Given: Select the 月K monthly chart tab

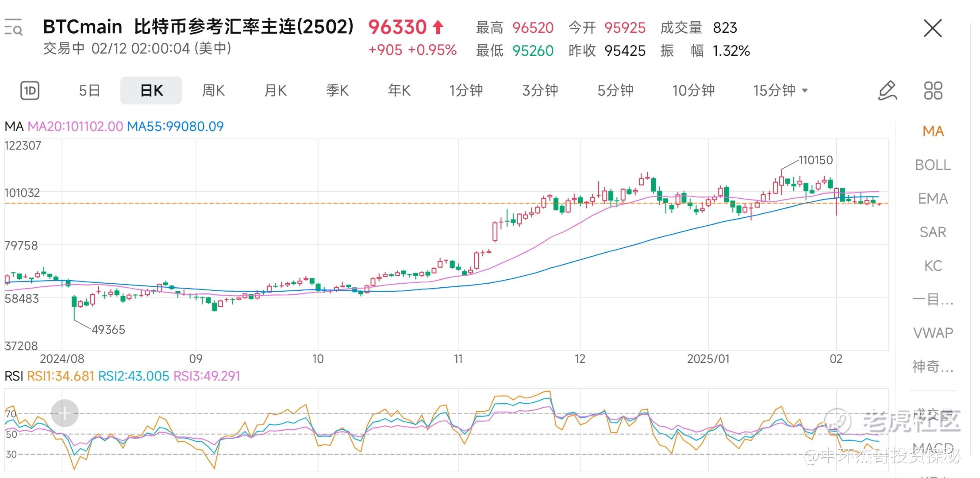Looking at the screenshot, I should pyautogui.click(x=275, y=91).
